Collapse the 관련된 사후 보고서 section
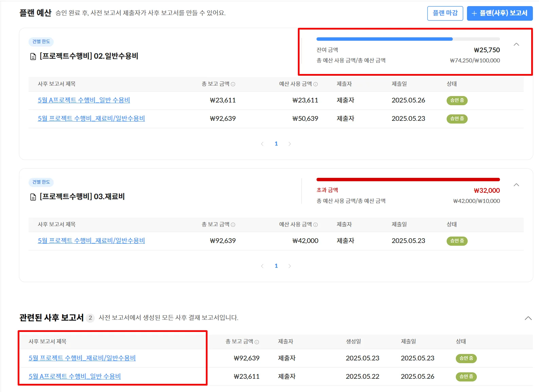 point(528,318)
